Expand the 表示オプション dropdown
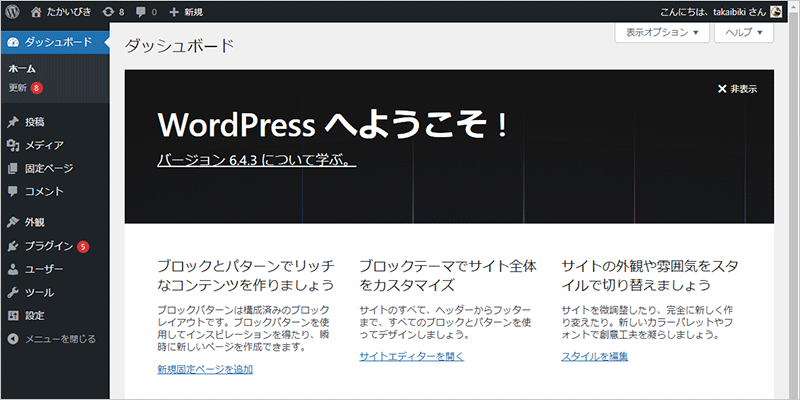Screen dimensions: 800x400 click(x=662, y=32)
